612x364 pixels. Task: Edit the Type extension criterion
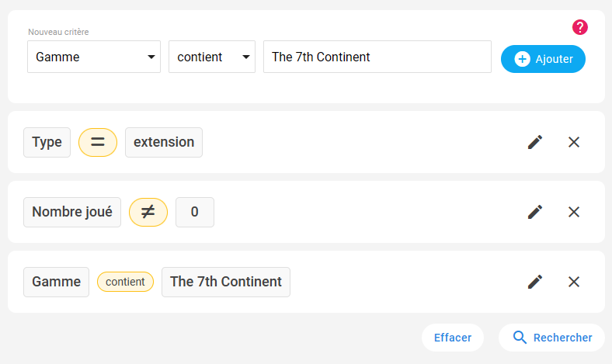click(535, 142)
